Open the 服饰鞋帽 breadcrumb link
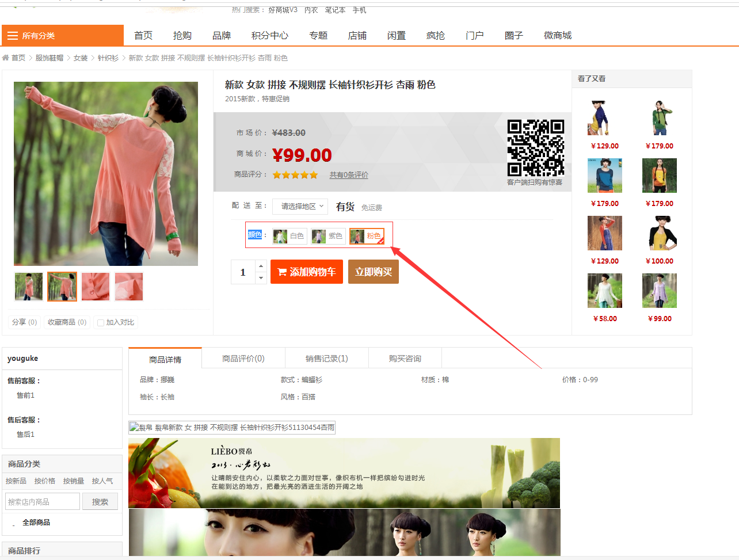The width and height of the screenshot is (739, 560). (x=49, y=58)
